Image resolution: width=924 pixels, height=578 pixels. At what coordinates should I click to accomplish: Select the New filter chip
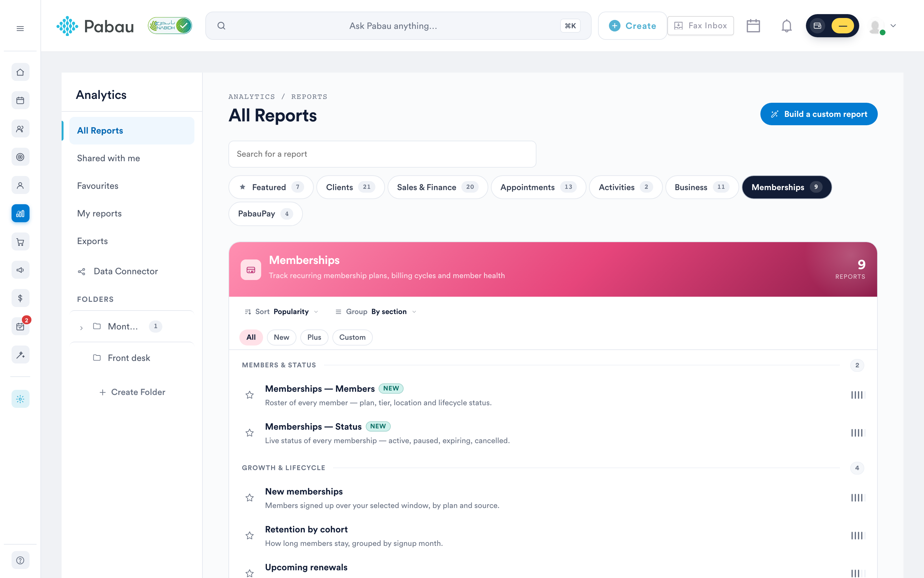pos(281,337)
